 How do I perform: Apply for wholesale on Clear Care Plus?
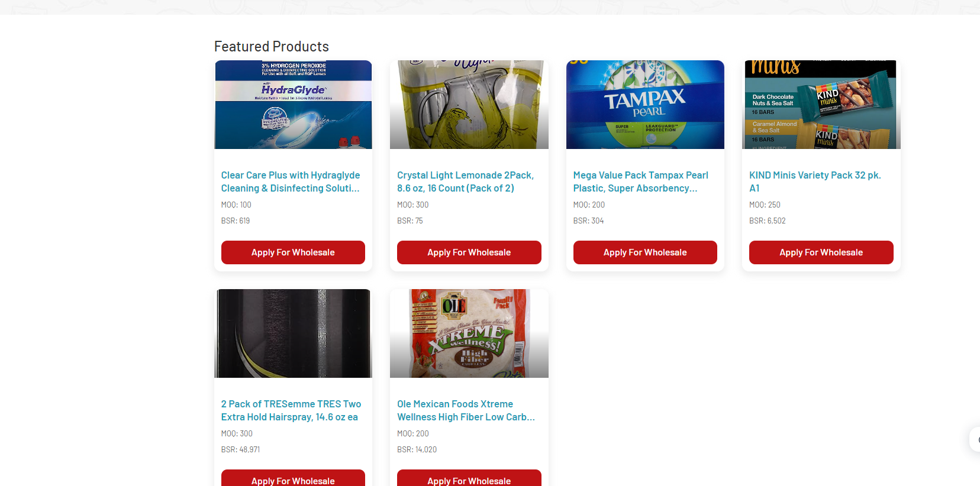(x=293, y=252)
